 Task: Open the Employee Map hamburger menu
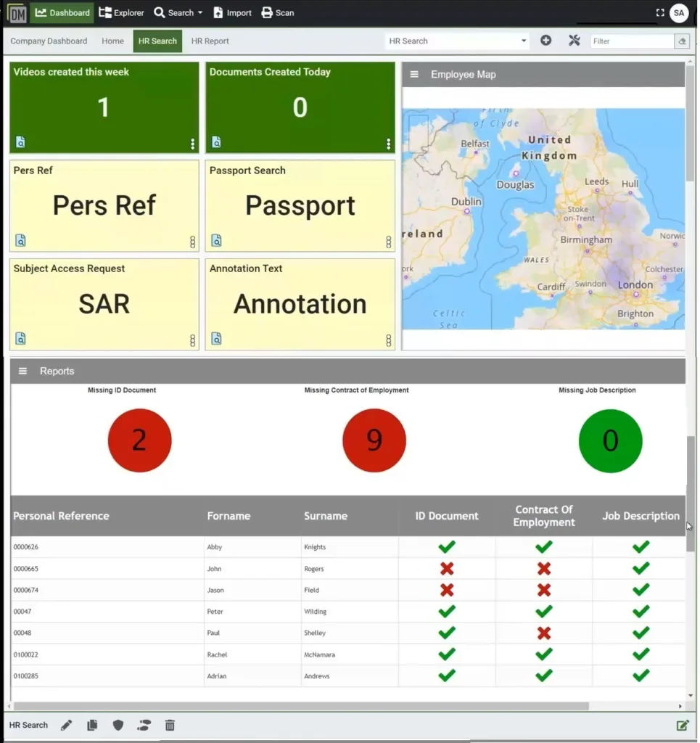[x=414, y=75]
